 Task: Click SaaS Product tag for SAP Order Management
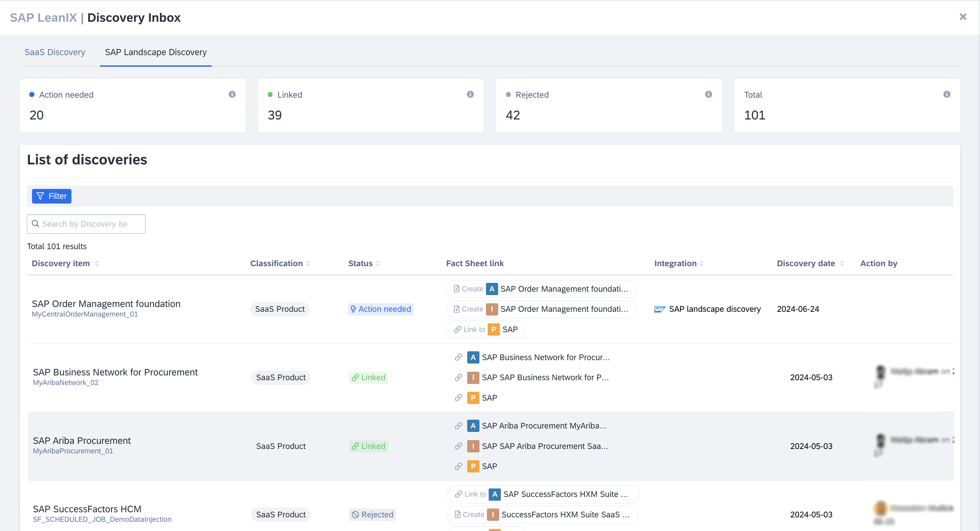tap(280, 309)
